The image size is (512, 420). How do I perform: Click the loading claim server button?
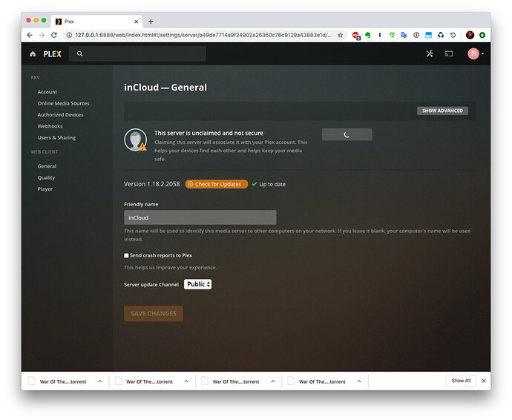347,134
